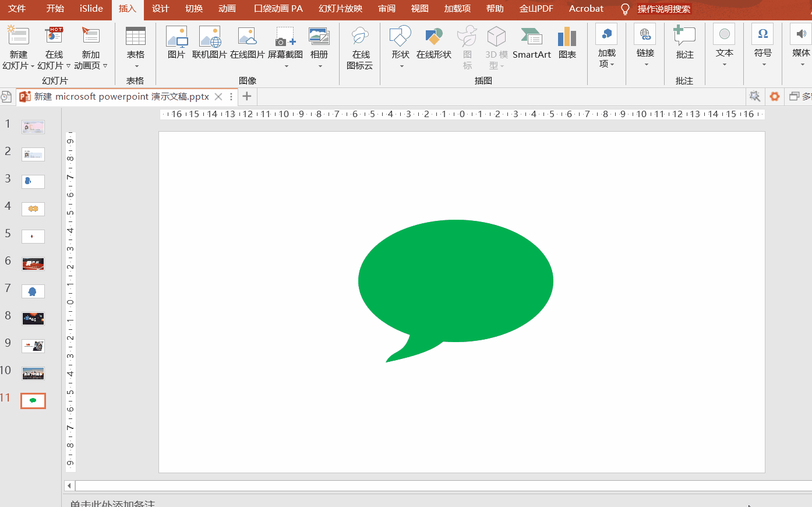Click the 3D Models (3D 模型) icon

496,37
